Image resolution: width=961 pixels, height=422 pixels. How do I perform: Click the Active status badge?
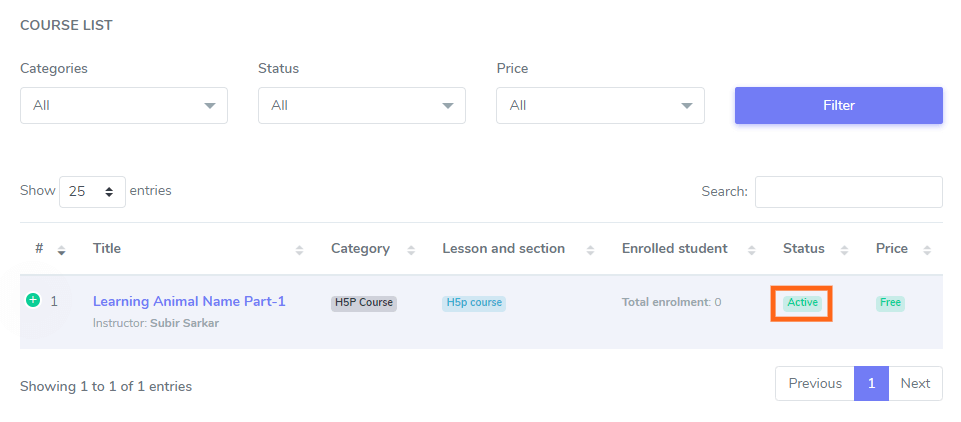(802, 302)
